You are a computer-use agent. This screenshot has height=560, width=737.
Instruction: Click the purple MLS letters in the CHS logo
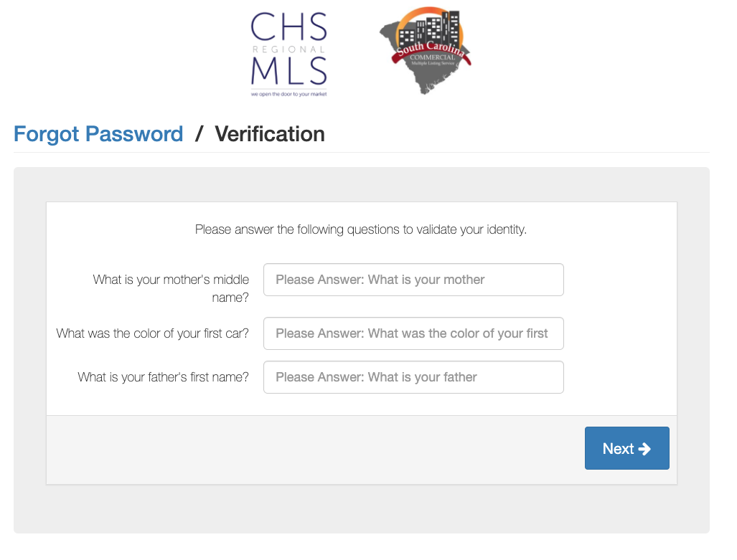(289, 72)
